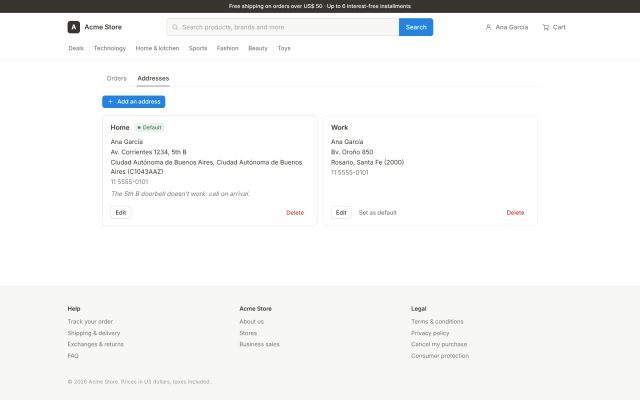The height and width of the screenshot is (400, 640).
Task: Open About us link
Action: pos(251,322)
